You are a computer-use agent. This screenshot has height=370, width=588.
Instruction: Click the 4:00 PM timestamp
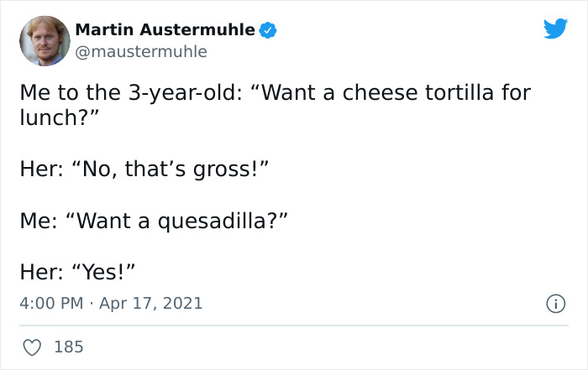[50, 303]
